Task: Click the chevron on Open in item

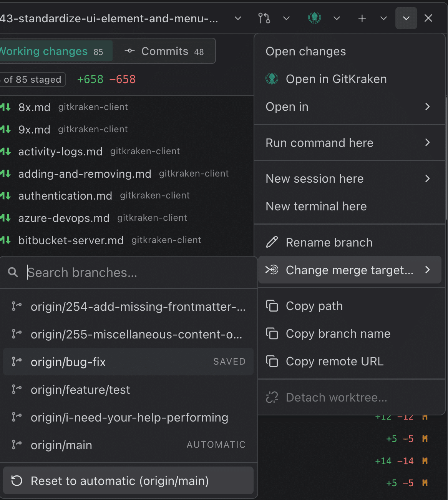Action: [x=427, y=107]
